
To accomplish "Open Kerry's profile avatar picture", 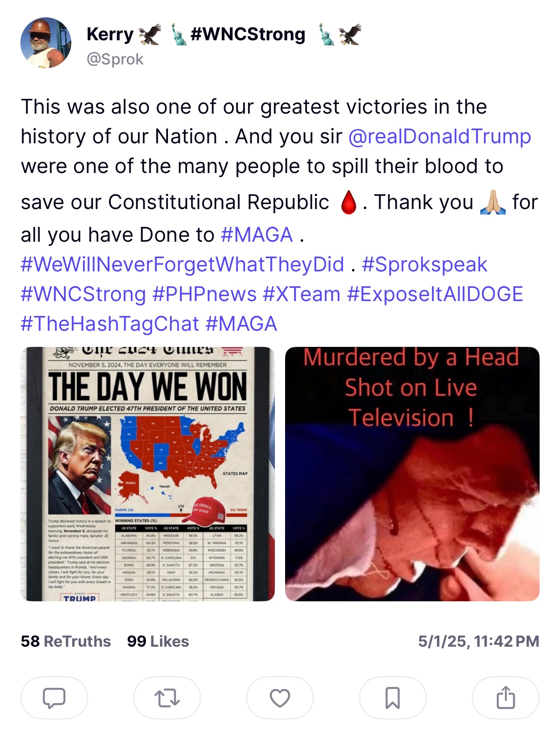I will [46, 43].
